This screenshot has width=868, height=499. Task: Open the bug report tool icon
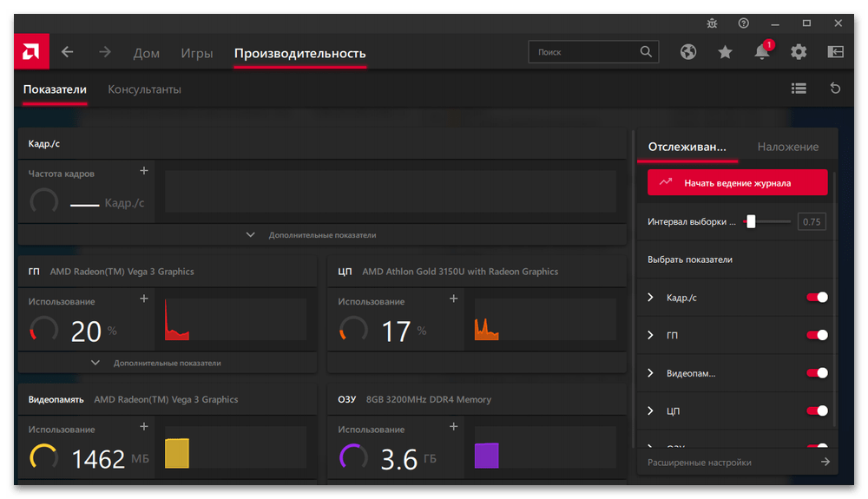point(713,23)
